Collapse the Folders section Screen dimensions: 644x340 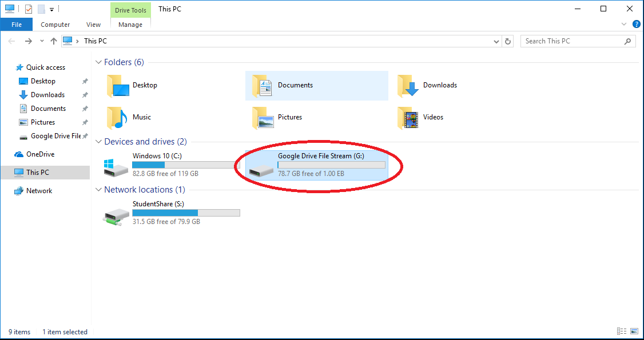point(98,62)
